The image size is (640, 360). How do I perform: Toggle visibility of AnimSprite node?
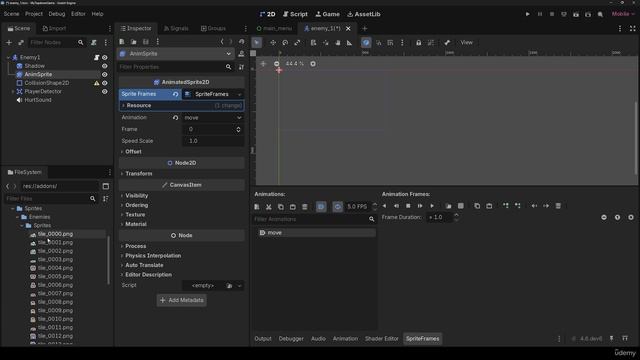(105, 75)
